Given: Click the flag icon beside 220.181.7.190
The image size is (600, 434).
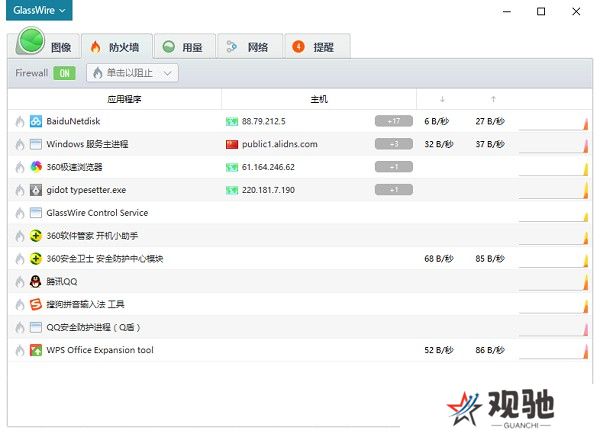Looking at the screenshot, I should click(232, 190).
